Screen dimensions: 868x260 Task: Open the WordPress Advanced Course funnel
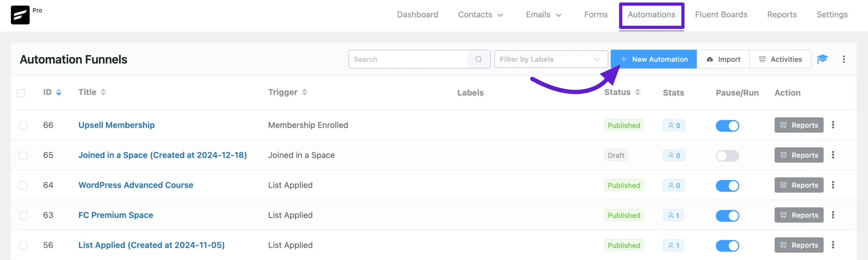click(x=136, y=185)
